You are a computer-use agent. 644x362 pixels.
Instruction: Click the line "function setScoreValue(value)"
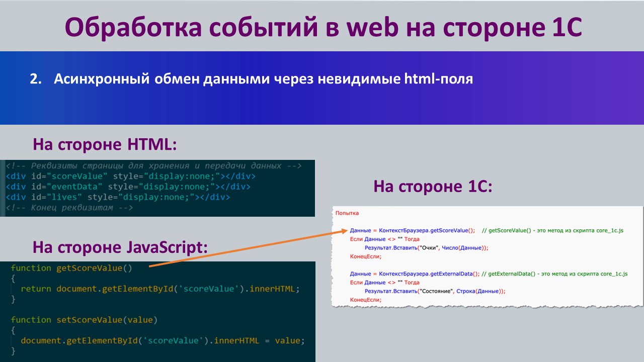tap(84, 320)
